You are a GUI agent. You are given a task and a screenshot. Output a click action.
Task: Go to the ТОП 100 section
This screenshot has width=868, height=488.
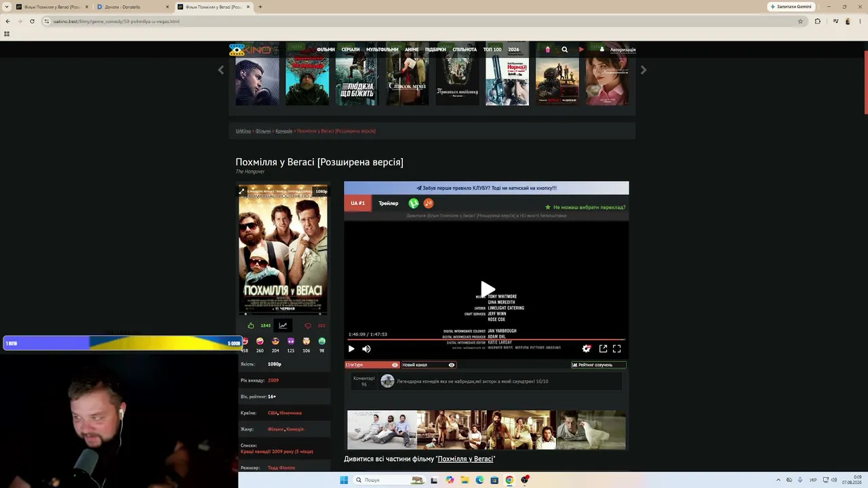pos(492,49)
